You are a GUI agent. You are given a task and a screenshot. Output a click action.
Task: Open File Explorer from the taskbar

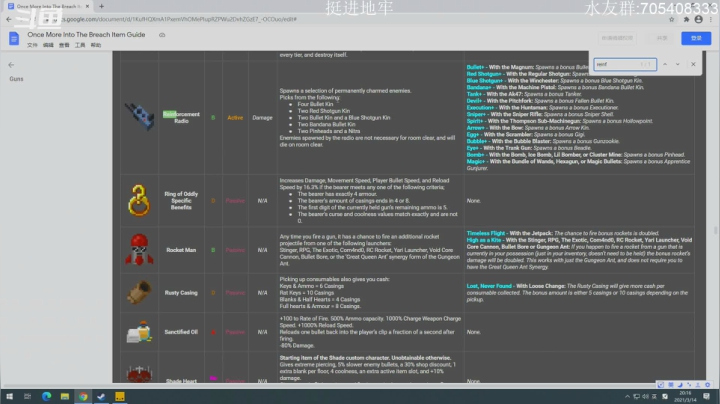65,397
